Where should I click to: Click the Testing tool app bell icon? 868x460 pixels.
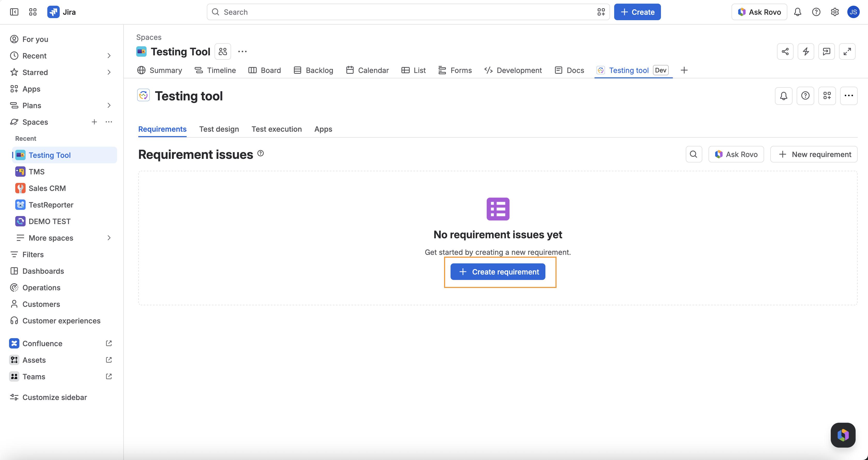coord(783,96)
